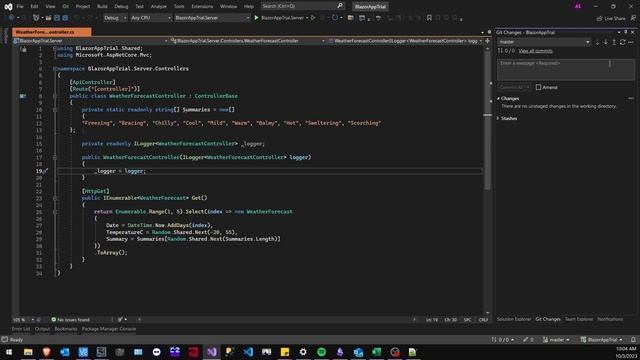Collapse the WeatherForecastController class outline
640x360 pixels.
55,96
